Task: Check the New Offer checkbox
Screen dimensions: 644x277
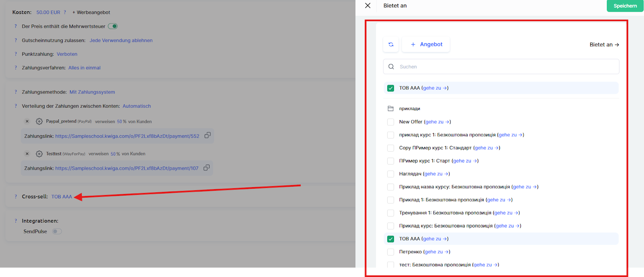Action: point(390,122)
